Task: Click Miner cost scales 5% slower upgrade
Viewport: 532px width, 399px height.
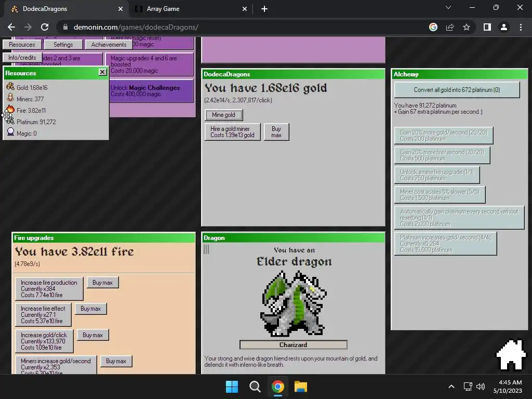Action: (x=440, y=194)
